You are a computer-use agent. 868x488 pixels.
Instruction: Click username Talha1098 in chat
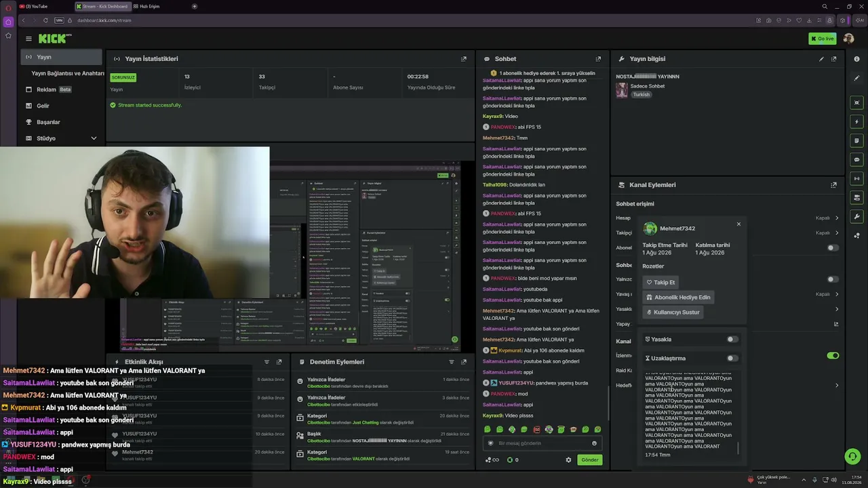495,184
